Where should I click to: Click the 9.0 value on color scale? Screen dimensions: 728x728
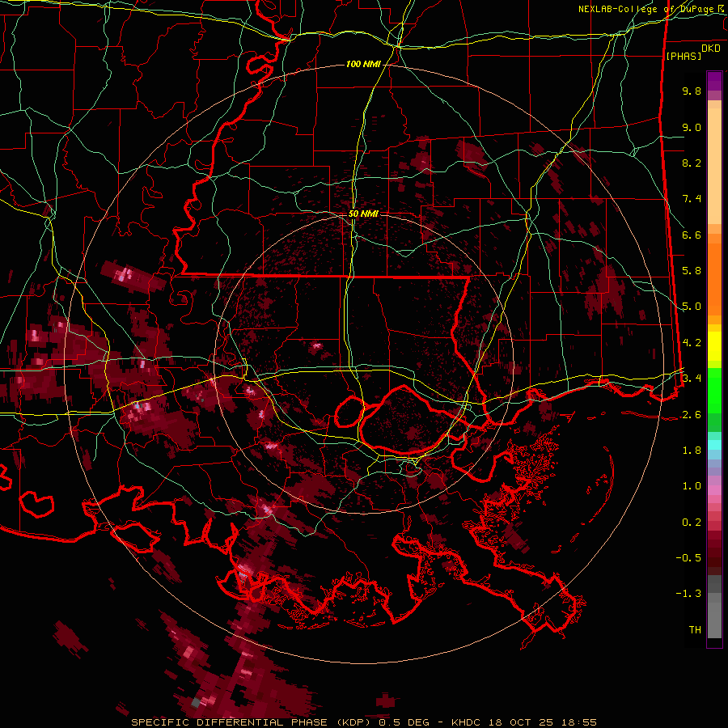coord(692,127)
